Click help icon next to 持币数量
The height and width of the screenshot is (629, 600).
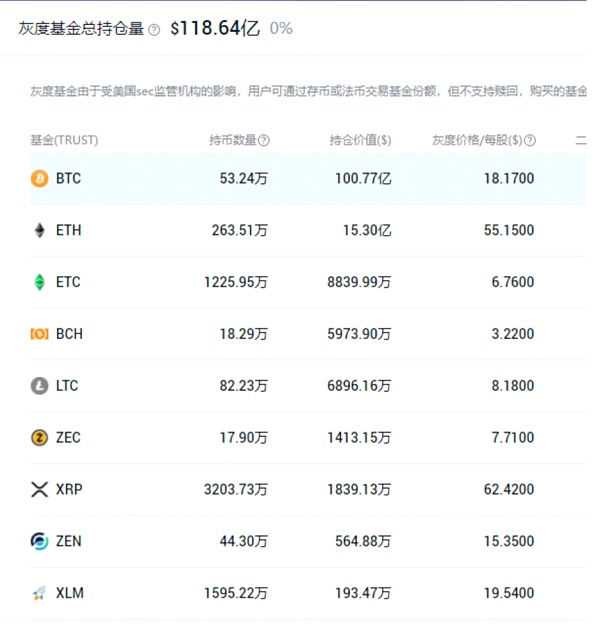pos(264,141)
